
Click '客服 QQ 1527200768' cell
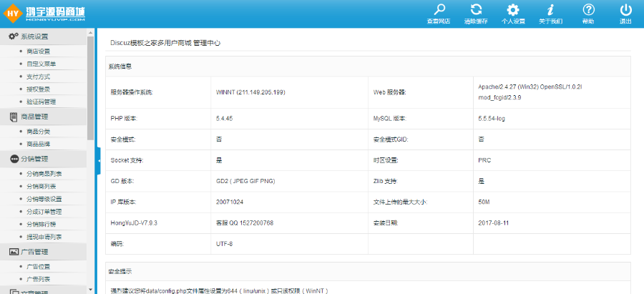(x=245, y=223)
